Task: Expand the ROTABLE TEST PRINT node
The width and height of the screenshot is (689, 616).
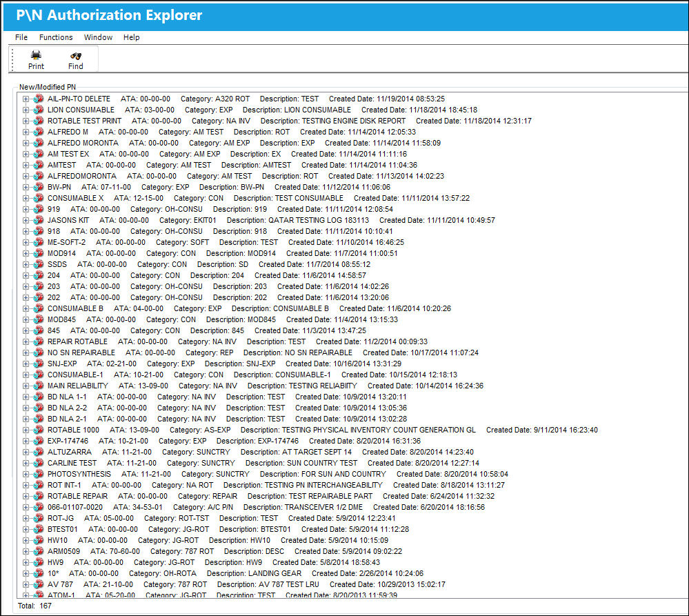Action: coord(26,121)
